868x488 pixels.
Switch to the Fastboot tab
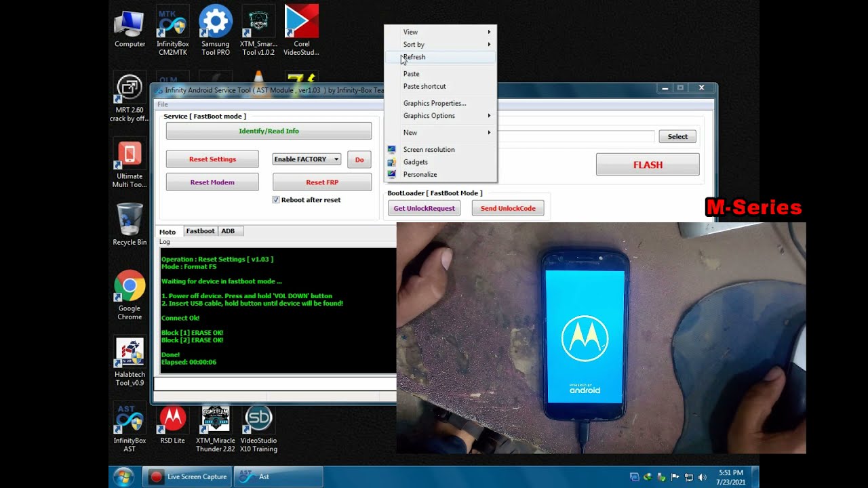201,231
